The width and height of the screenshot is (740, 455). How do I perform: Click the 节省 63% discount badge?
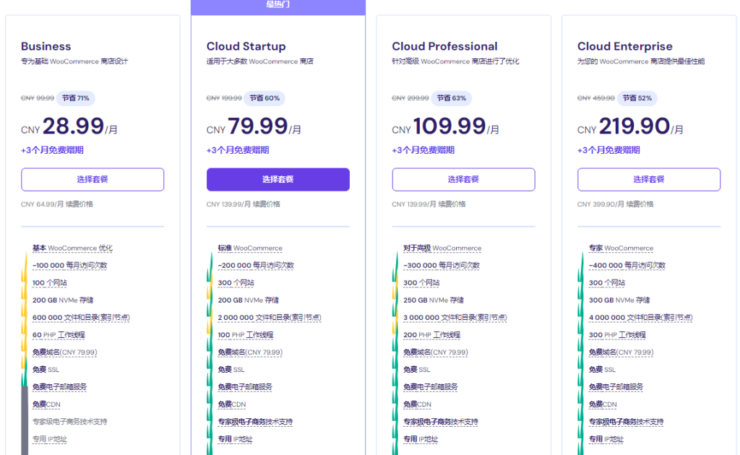coord(451,98)
